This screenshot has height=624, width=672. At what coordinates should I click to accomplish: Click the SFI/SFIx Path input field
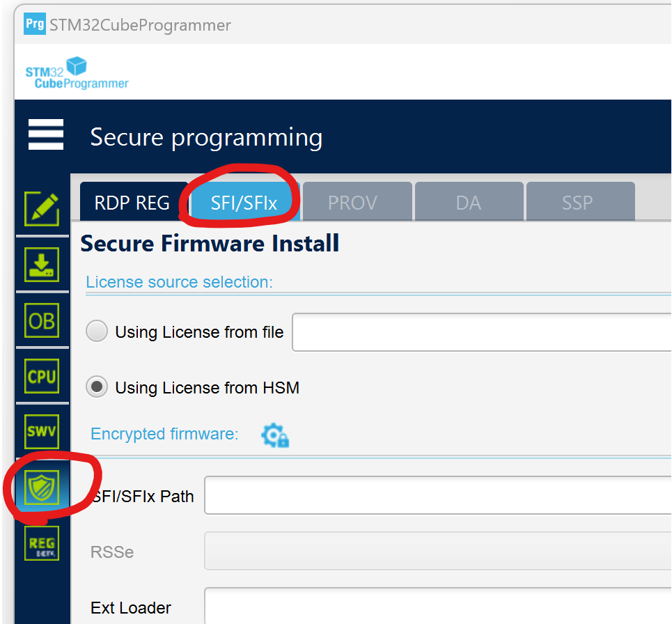pyautogui.click(x=438, y=495)
